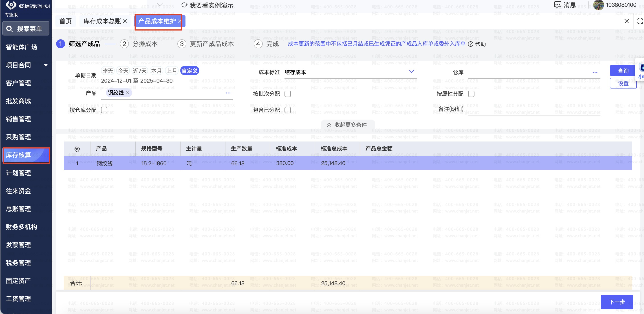Image resolution: width=644 pixels, height=314 pixels.
Task: Enable the 按属性分配 checkbox
Action: coord(471,94)
